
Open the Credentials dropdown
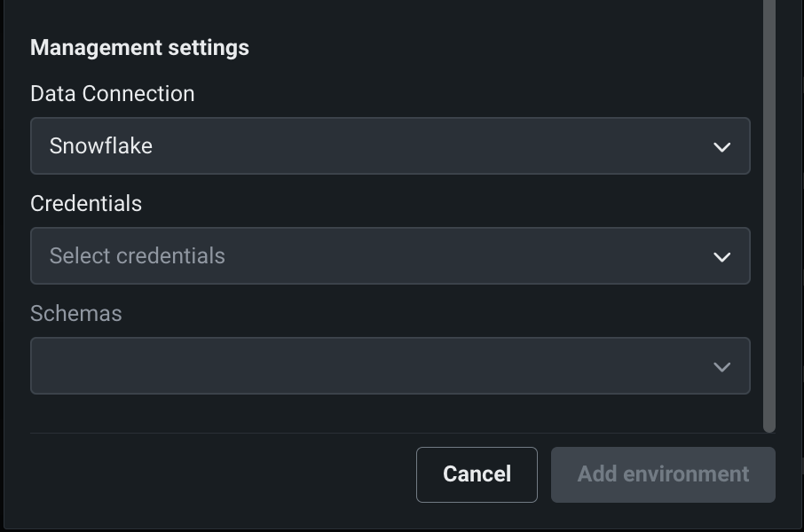(390, 256)
